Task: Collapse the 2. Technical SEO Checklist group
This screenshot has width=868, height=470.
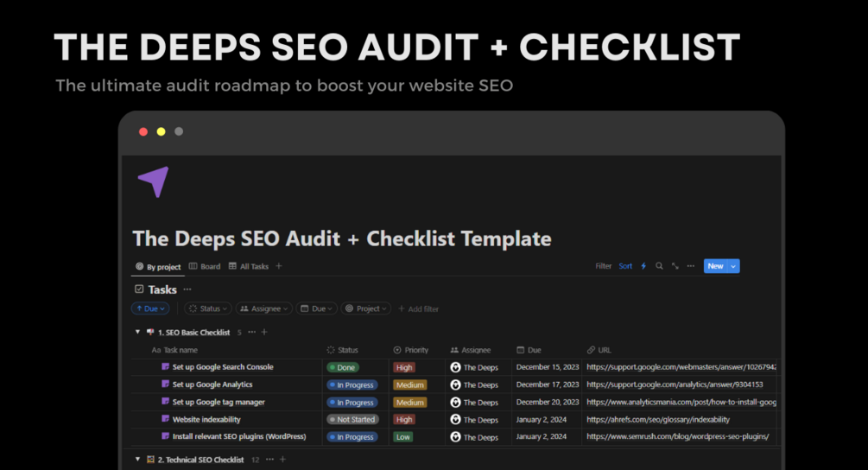Action: 137,460
